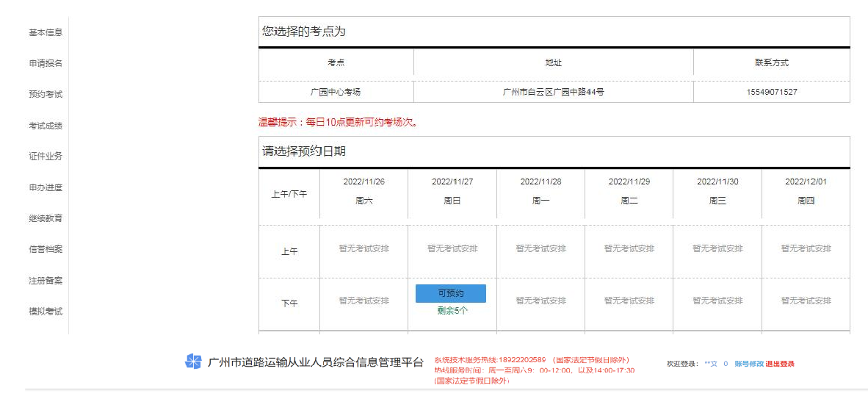Image resolution: width=868 pixels, height=399 pixels.
Task: Open 信誉档案 sidebar entry
Action: tap(46, 249)
